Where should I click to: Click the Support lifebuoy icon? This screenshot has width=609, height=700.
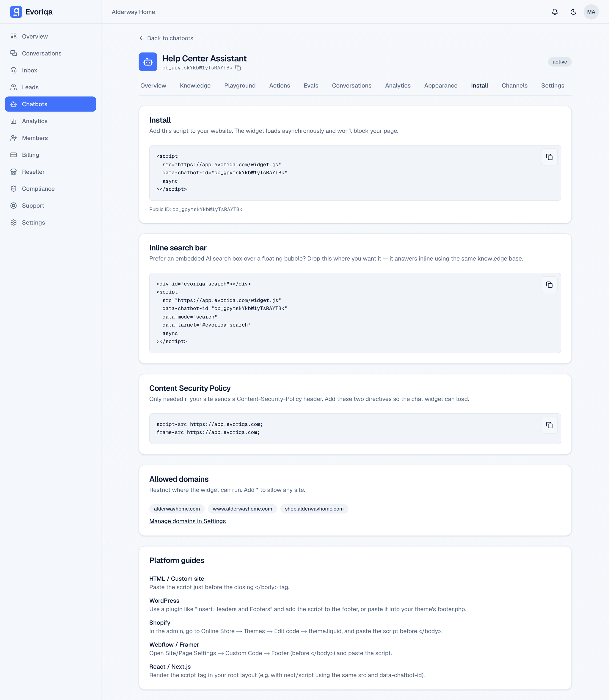[14, 205]
